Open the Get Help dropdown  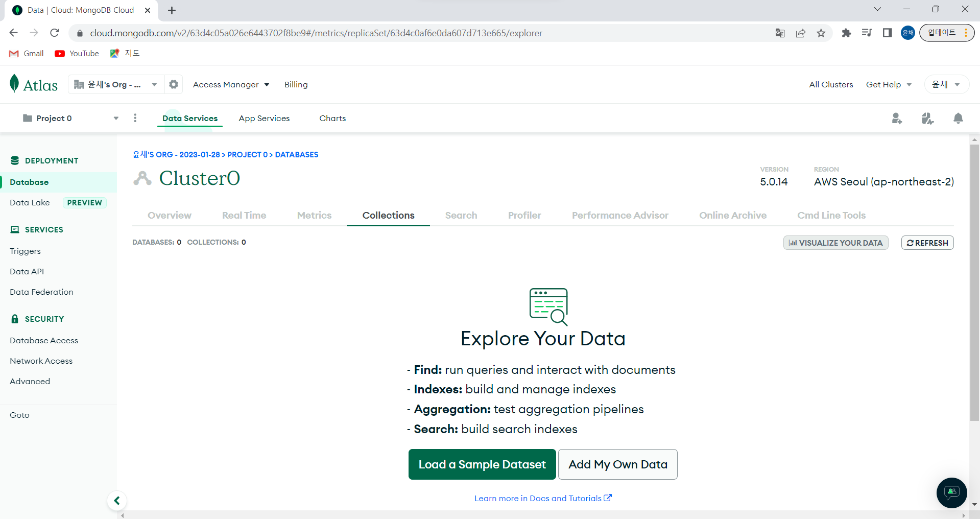click(x=889, y=85)
